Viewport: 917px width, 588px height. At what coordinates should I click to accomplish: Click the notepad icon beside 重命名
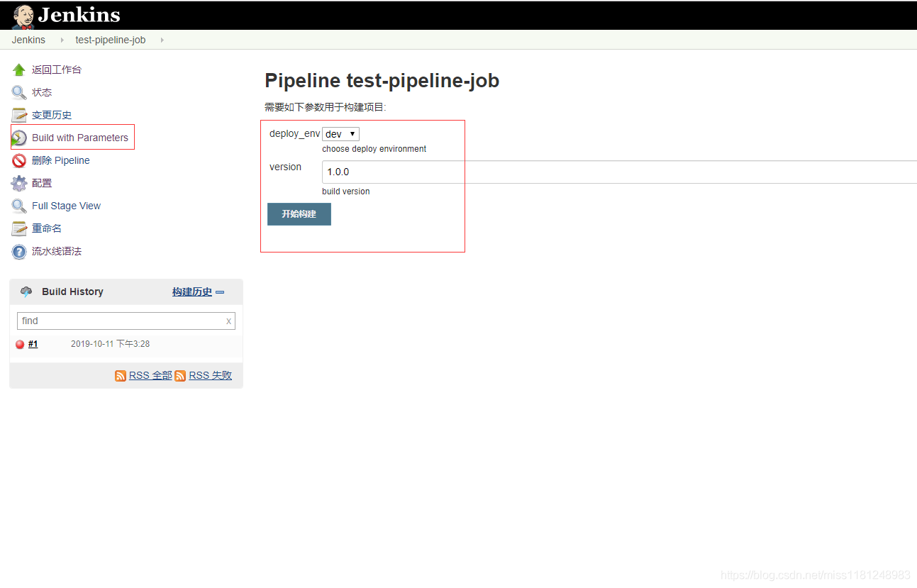coord(19,228)
